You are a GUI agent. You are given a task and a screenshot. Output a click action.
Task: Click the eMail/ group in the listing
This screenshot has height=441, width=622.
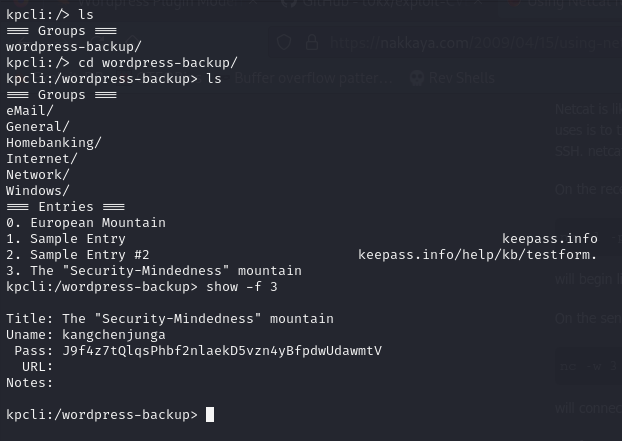(x=30, y=111)
